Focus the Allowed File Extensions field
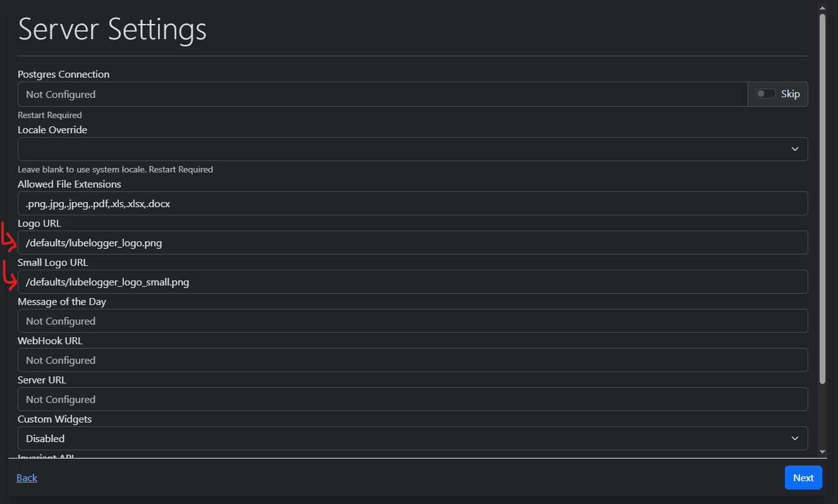Screen dimensions: 838x504 click(x=412, y=203)
